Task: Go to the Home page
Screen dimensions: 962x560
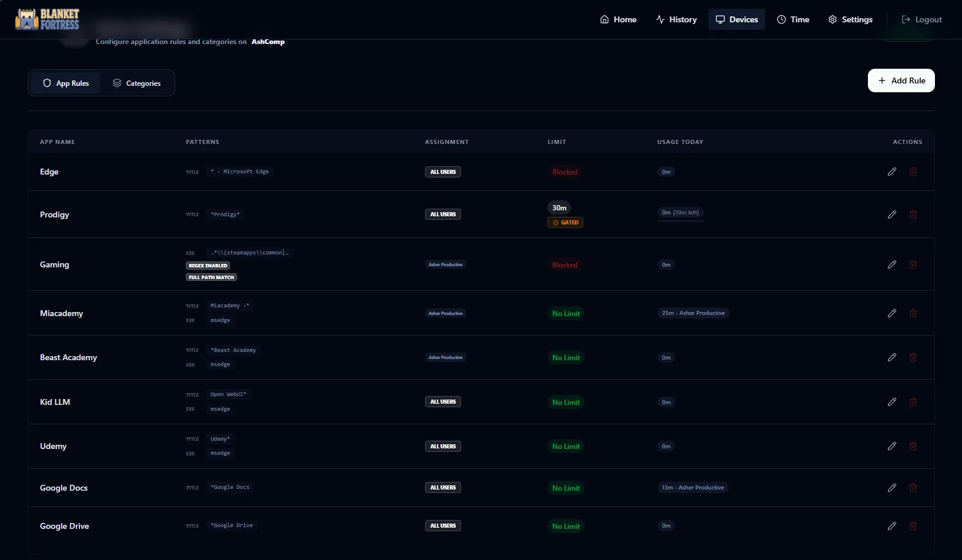Action: click(x=618, y=19)
